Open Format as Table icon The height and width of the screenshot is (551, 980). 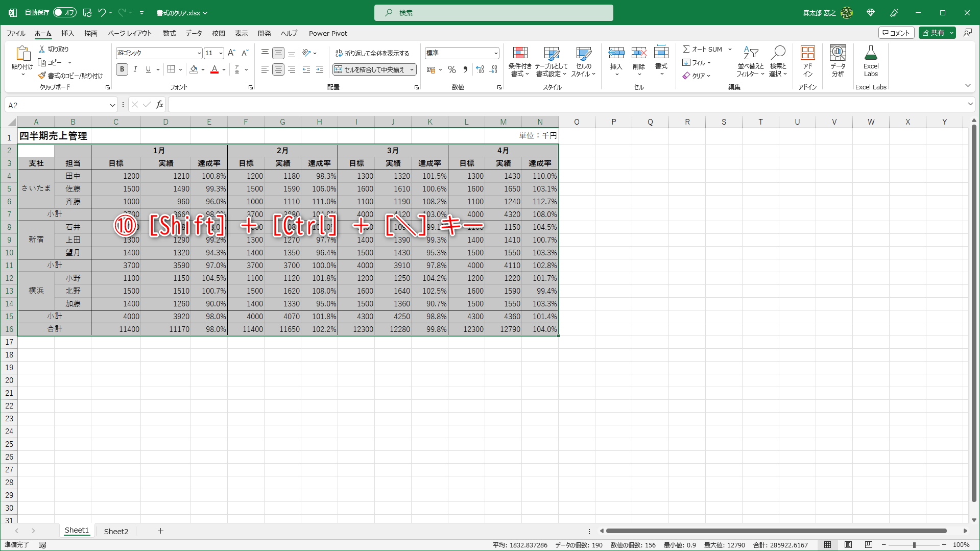point(552,53)
